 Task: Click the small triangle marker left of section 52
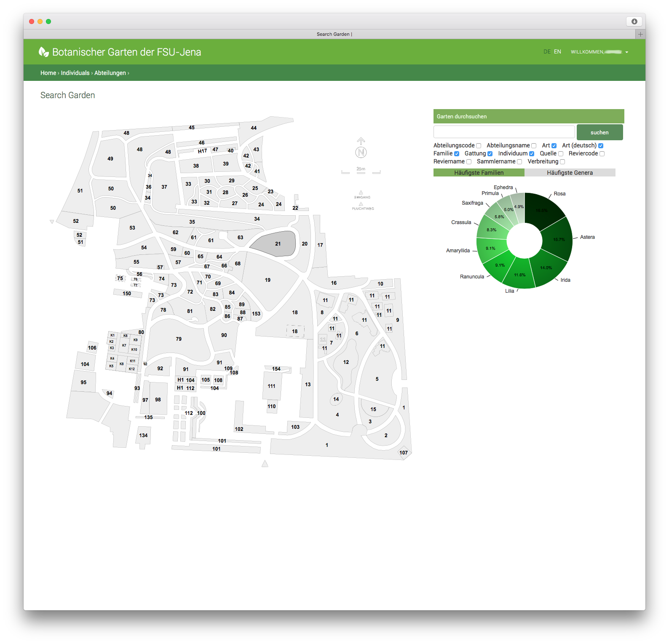(x=52, y=222)
